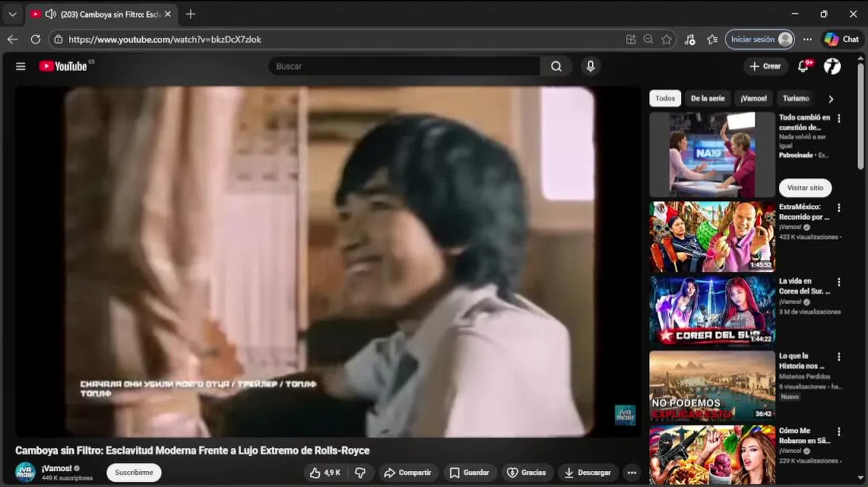Reload the current page
Viewport: 868px width, 487px height.
[x=35, y=39]
